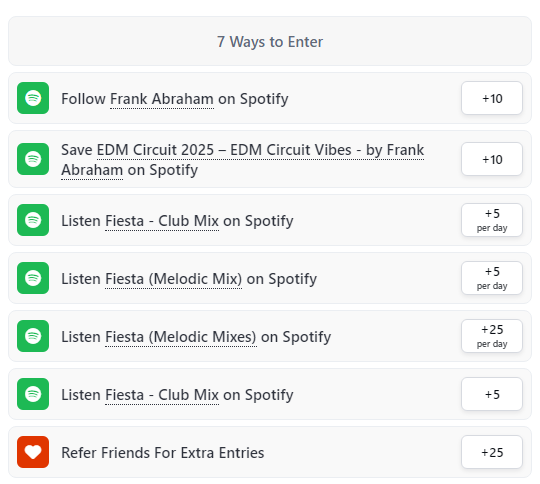
Task: Click +5 per day button for Fiesta (Melodic Mix)
Action: click(x=492, y=278)
